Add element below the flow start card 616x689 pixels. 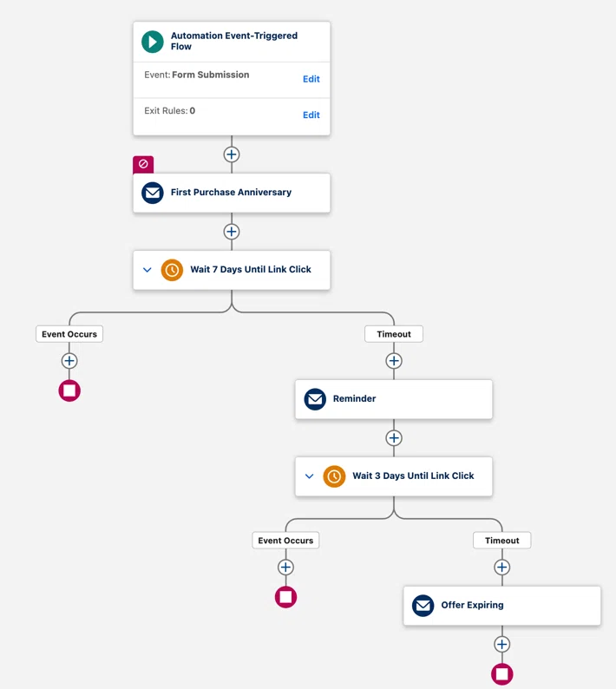[x=232, y=154]
